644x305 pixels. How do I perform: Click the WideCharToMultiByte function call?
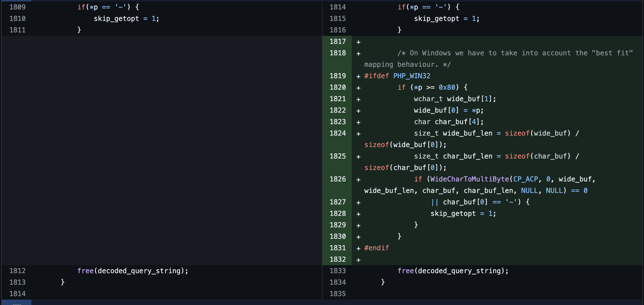click(470, 179)
